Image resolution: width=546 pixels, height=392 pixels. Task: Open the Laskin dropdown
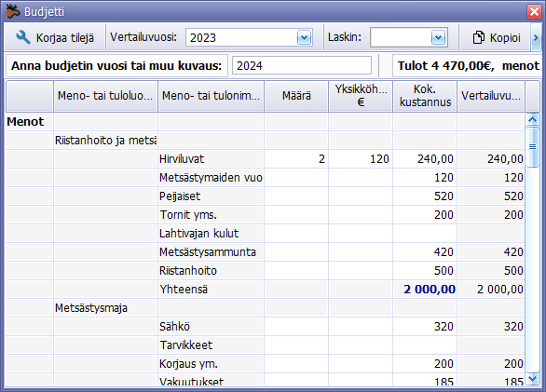(438, 37)
